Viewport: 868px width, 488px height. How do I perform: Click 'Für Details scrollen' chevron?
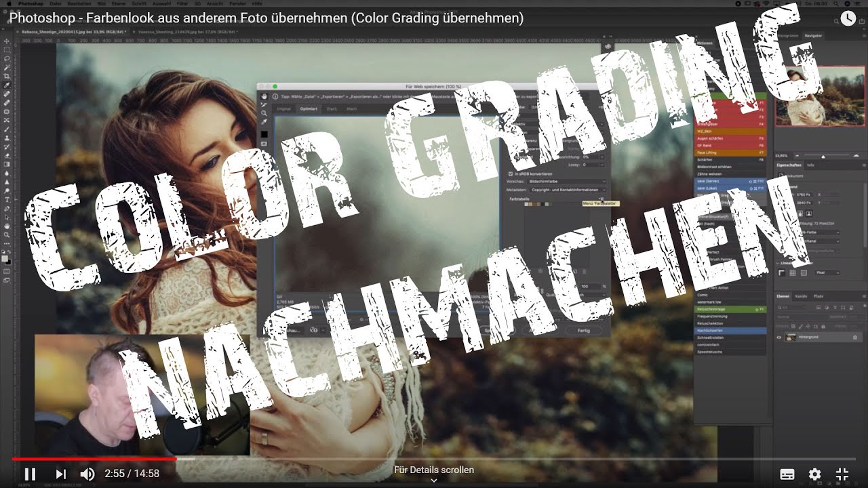tap(434, 480)
